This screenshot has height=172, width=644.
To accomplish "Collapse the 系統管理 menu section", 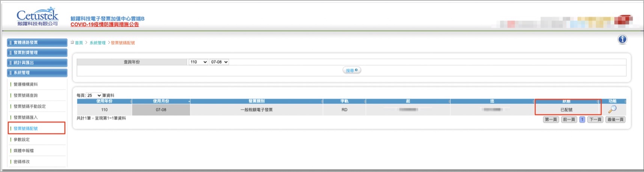I will coord(37,73).
